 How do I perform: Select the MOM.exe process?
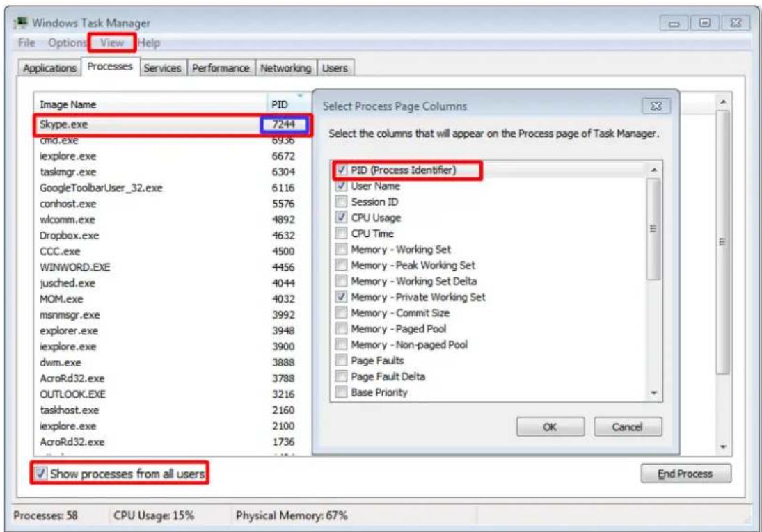(173, 299)
